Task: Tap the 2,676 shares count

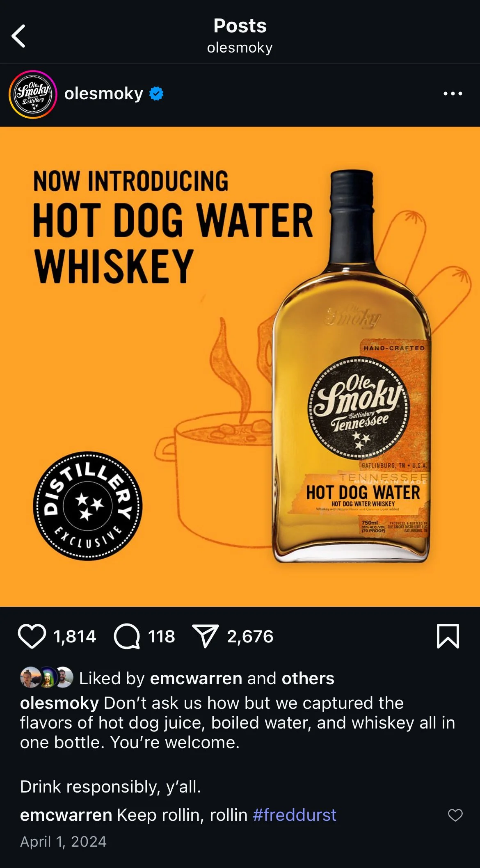Action: (250, 636)
